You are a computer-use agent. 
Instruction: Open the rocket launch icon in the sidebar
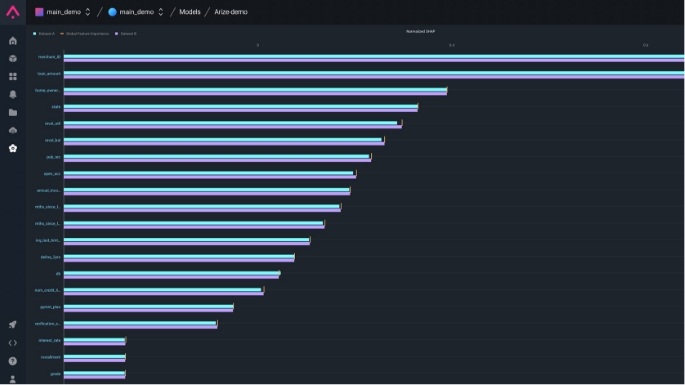[x=13, y=325]
